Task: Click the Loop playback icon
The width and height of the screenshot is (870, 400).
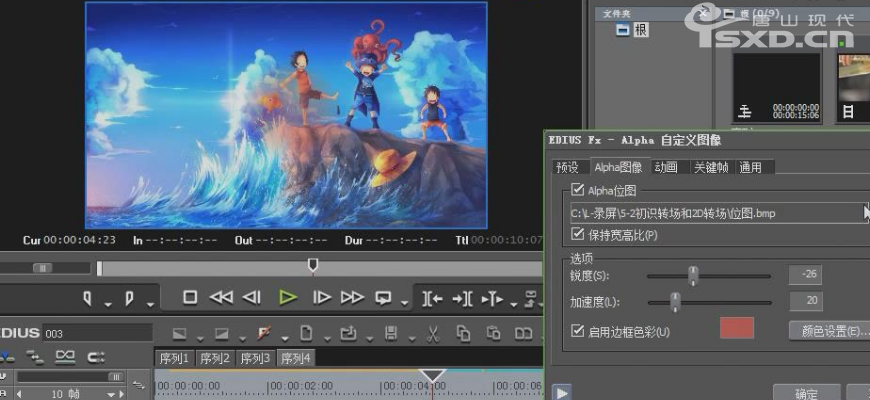Action: click(384, 297)
